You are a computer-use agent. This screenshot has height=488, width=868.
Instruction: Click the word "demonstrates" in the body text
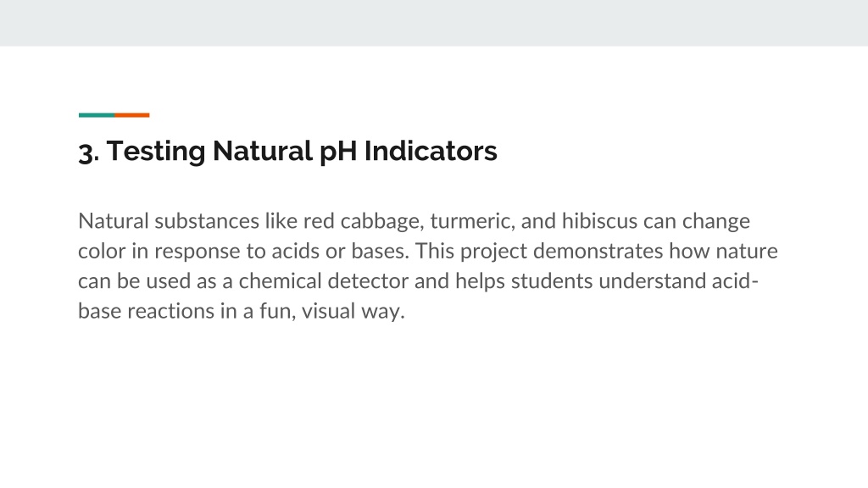[598, 251]
